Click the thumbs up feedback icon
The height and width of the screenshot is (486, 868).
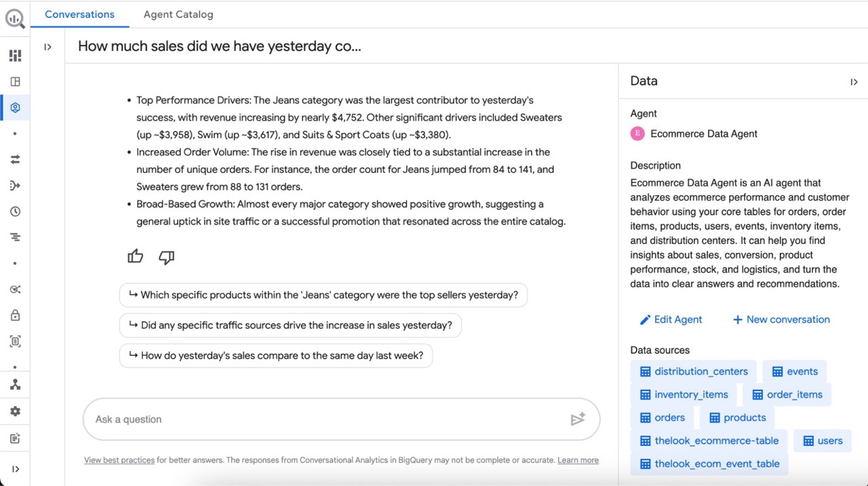tap(136, 256)
